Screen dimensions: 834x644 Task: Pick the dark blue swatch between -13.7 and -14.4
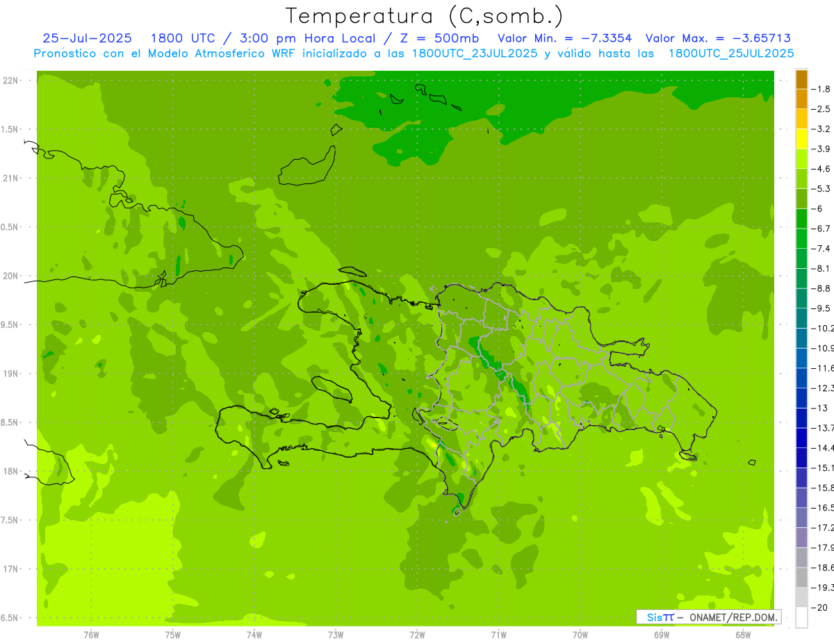801,438
